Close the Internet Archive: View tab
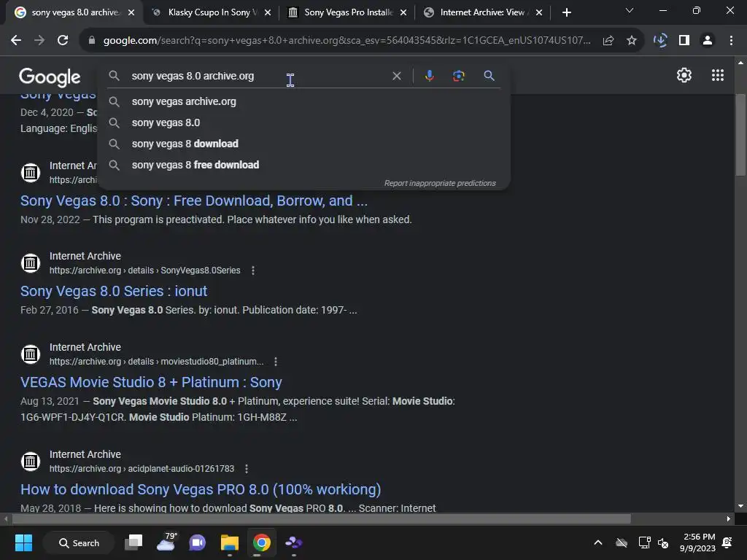 [x=539, y=12]
